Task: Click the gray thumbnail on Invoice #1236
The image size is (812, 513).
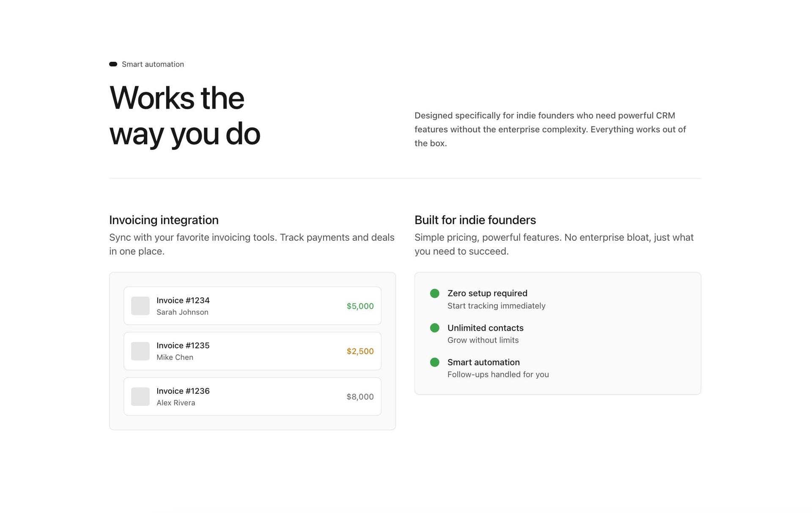Action: tap(140, 397)
